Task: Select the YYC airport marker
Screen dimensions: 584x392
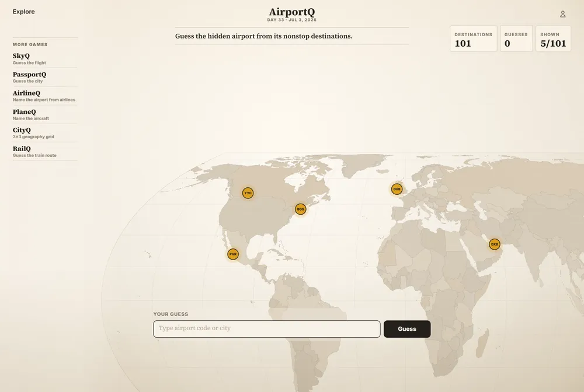Action: click(x=248, y=193)
